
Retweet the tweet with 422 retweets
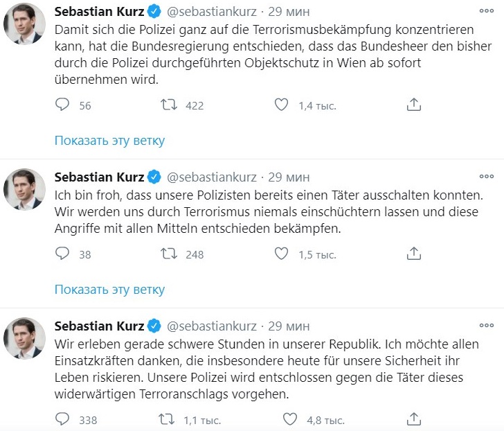(168, 105)
